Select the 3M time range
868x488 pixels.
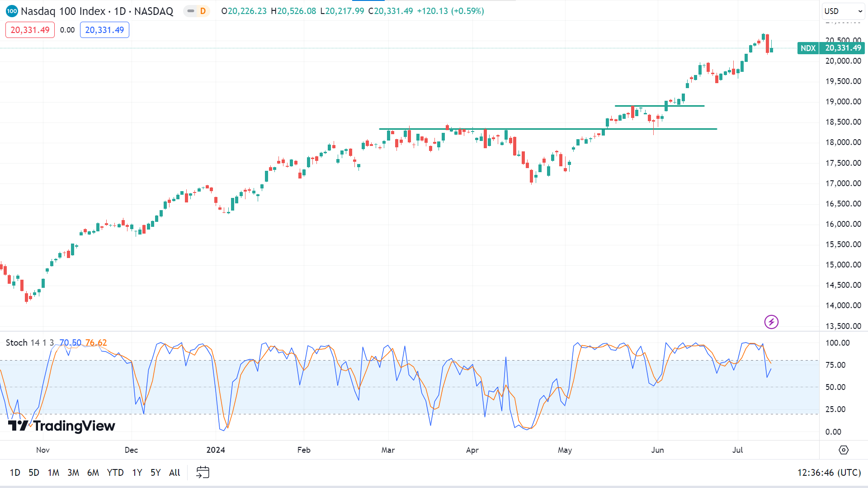73,473
